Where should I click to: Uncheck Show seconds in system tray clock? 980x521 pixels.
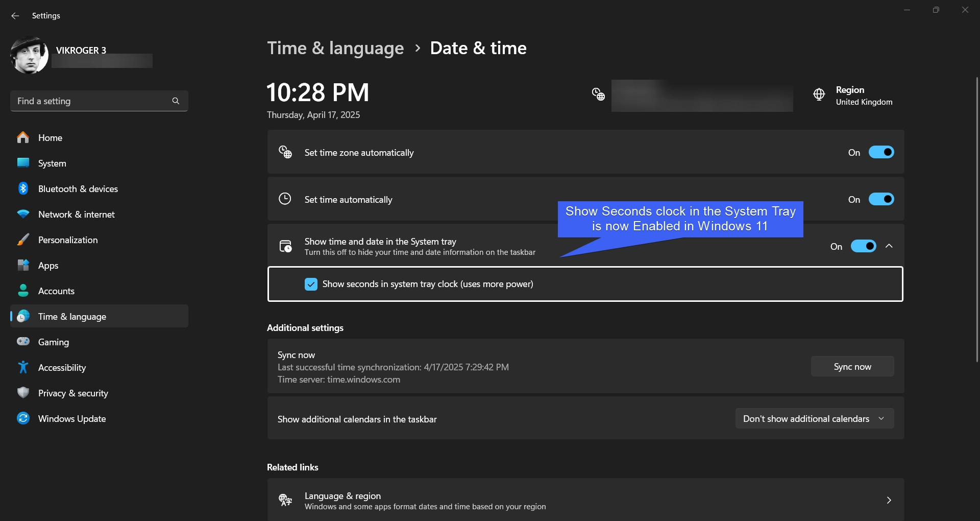[x=311, y=285]
